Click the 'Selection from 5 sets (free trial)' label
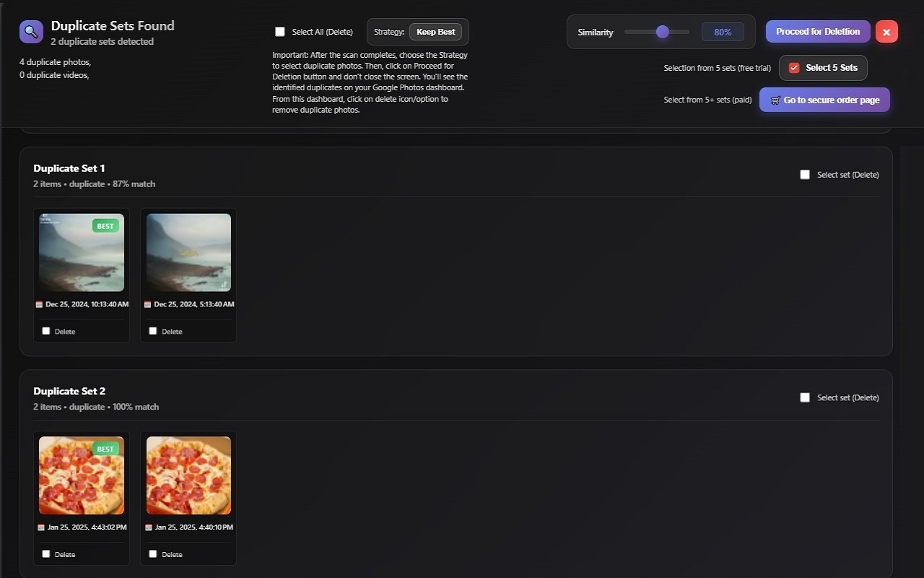 click(718, 68)
